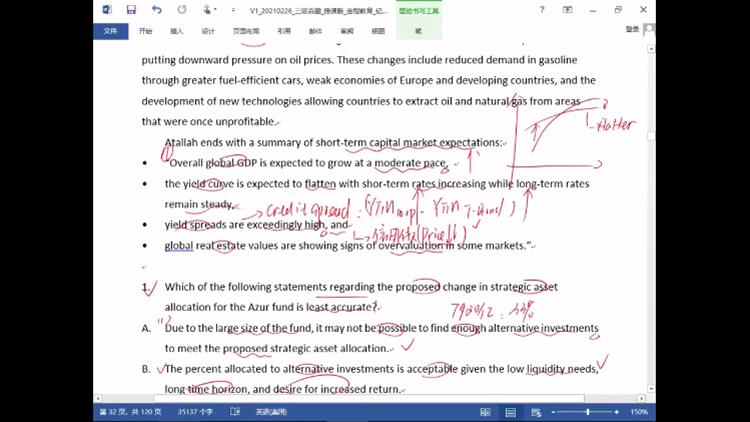
Task: Click the 登录 sign-in link
Action: click(631, 31)
